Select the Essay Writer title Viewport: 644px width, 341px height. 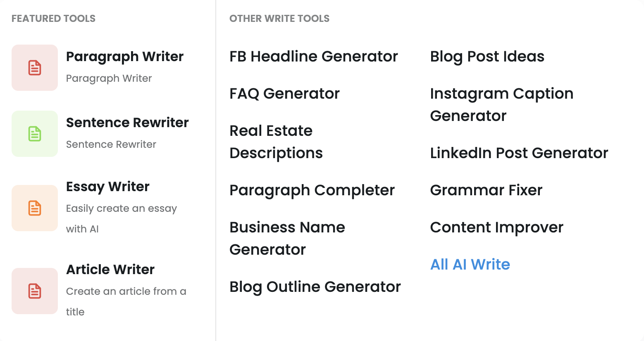click(107, 187)
